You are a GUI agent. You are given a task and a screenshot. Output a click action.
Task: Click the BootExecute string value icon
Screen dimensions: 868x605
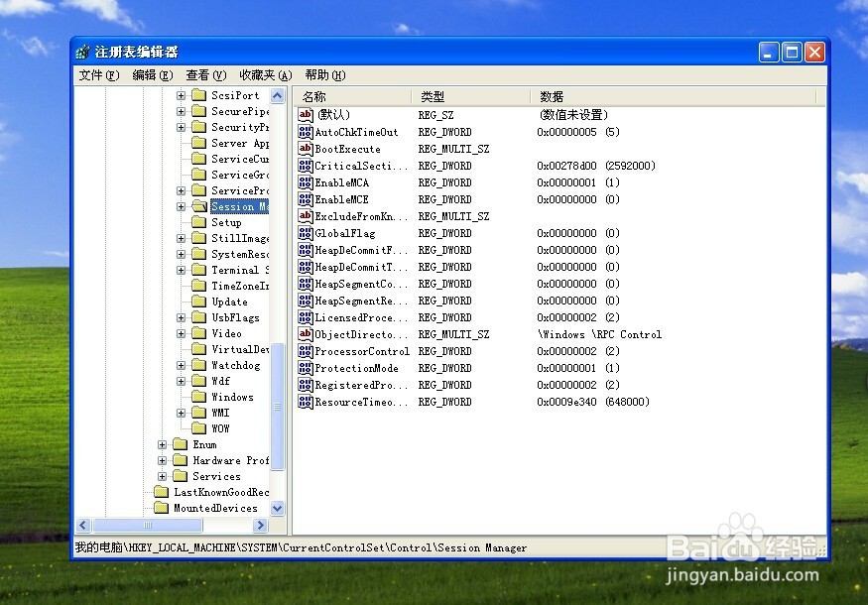pyautogui.click(x=306, y=149)
